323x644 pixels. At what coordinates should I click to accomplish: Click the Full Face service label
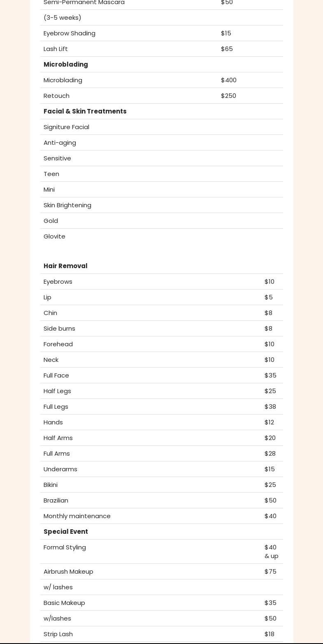(x=56, y=375)
